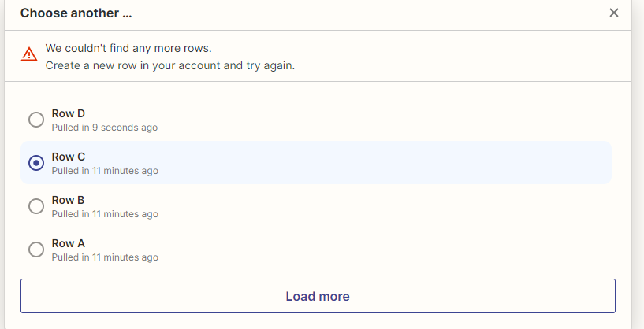
Task: Click 'We couldn't find any more rows' message
Action: coord(128,49)
